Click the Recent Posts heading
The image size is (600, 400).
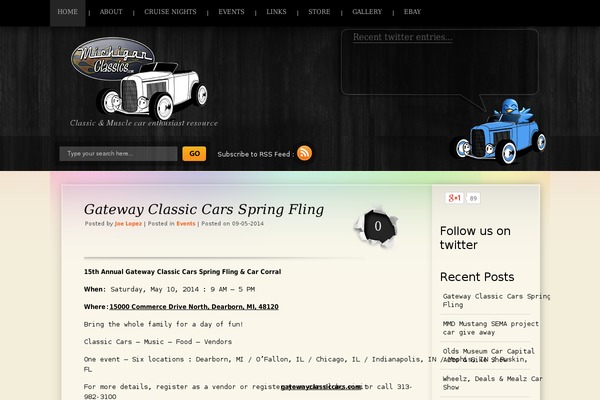[x=477, y=277]
